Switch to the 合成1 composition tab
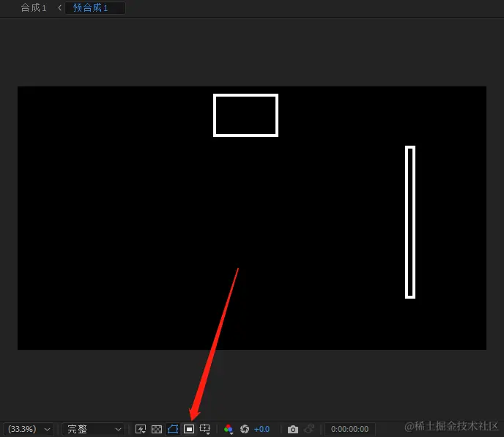This screenshot has width=504, height=437. [34, 8]
